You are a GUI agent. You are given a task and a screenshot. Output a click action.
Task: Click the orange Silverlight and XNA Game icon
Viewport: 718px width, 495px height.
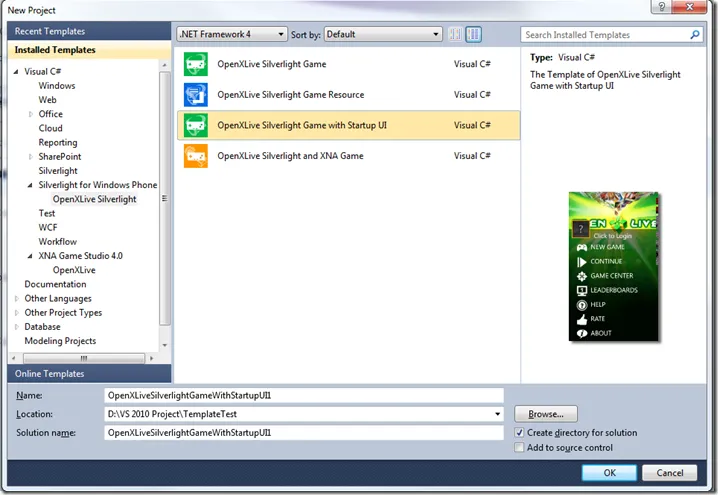[196, 156]
